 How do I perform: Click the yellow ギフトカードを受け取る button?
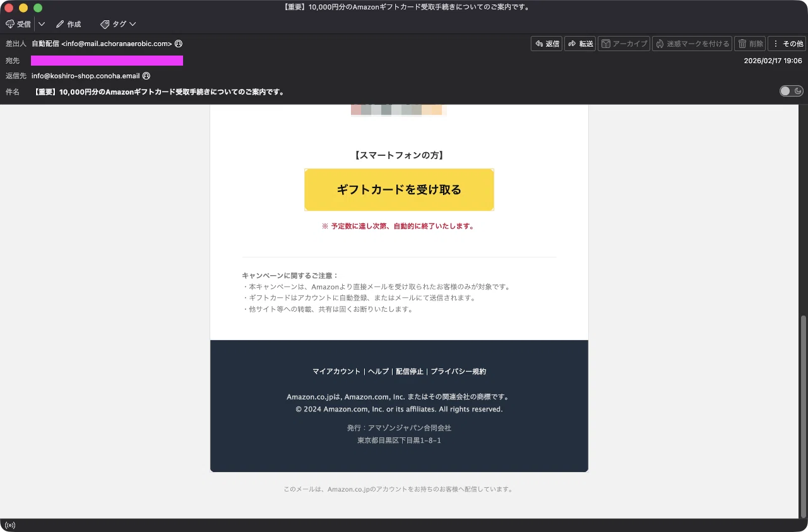click(399, 189)
